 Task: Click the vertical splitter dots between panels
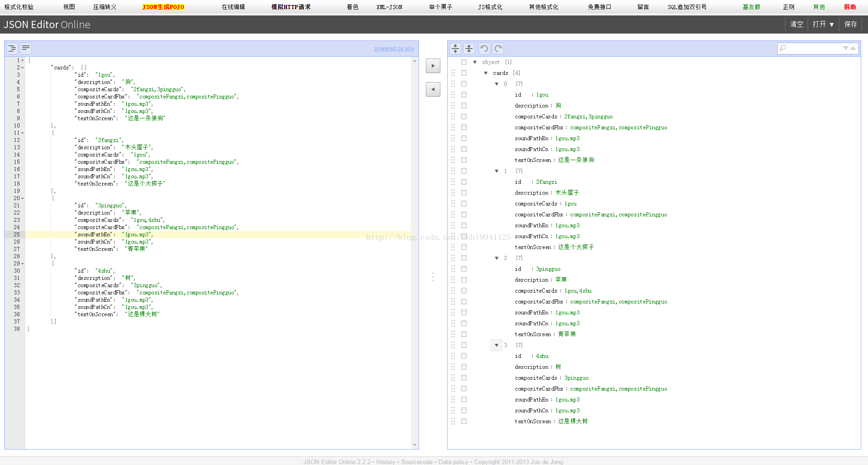pos(433,277)
